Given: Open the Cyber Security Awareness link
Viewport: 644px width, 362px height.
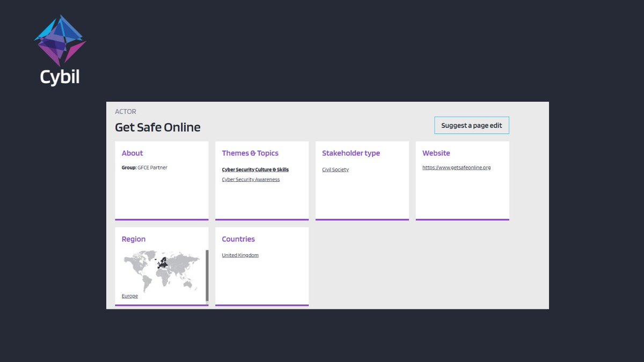Looking at the screenshot, I should pos(250,179).
